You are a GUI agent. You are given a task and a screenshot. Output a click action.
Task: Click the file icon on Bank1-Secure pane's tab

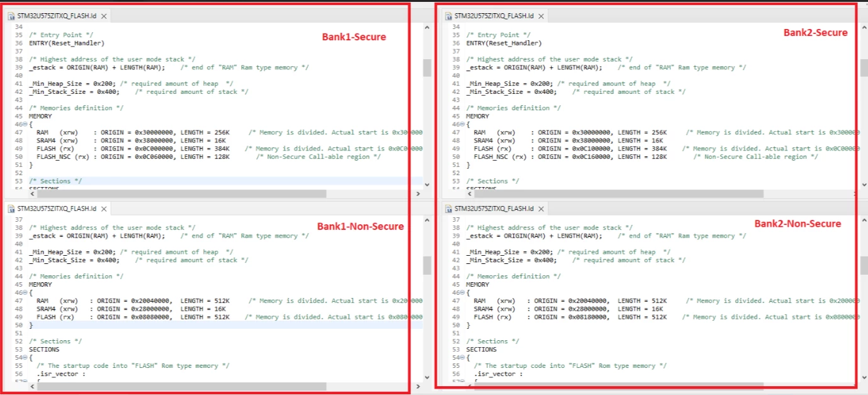(x=11, y=16)
